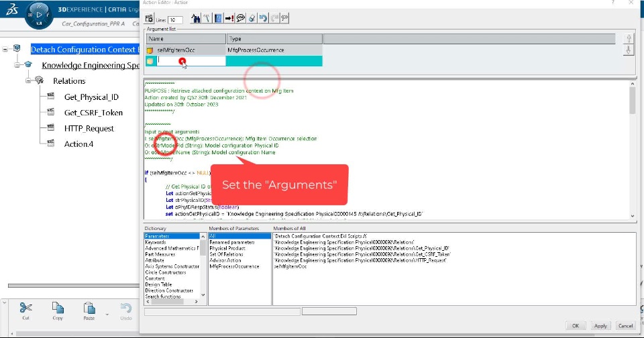Viewport: 644px width, 338px height.
Task: Select Part Measures in the Dictionary list
Action: click(x=160, y=254)
